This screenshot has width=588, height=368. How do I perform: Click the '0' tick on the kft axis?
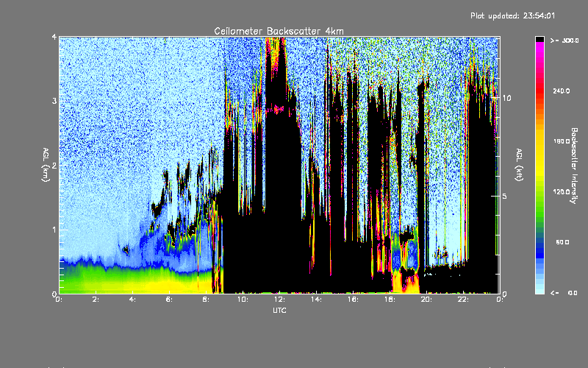pyautogui.click(x=504, y=294)
